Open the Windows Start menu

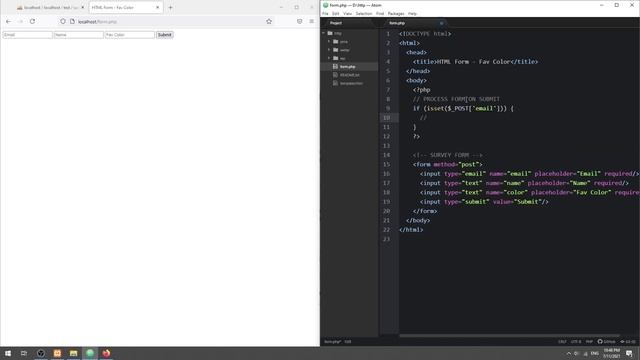[x=8, y=353]
